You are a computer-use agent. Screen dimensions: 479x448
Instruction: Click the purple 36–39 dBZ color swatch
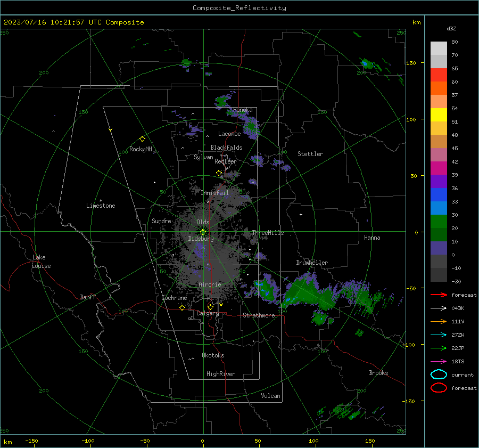(x=439, y=182)
